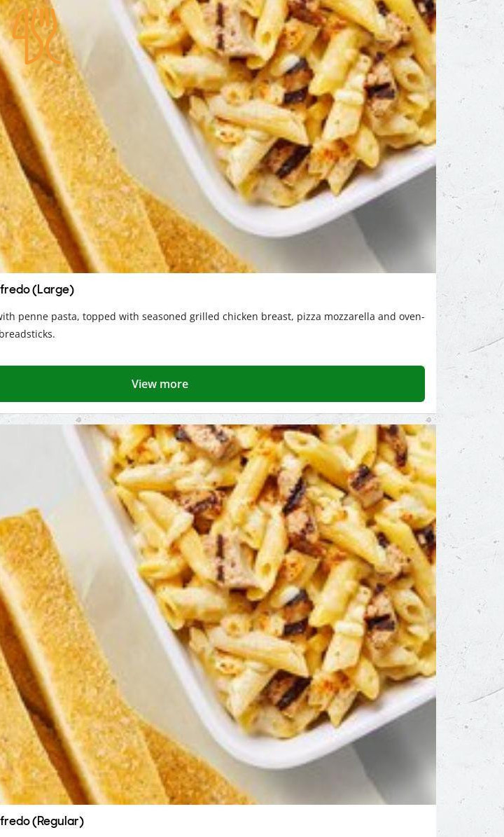Click the right dot on card divider

428,420
